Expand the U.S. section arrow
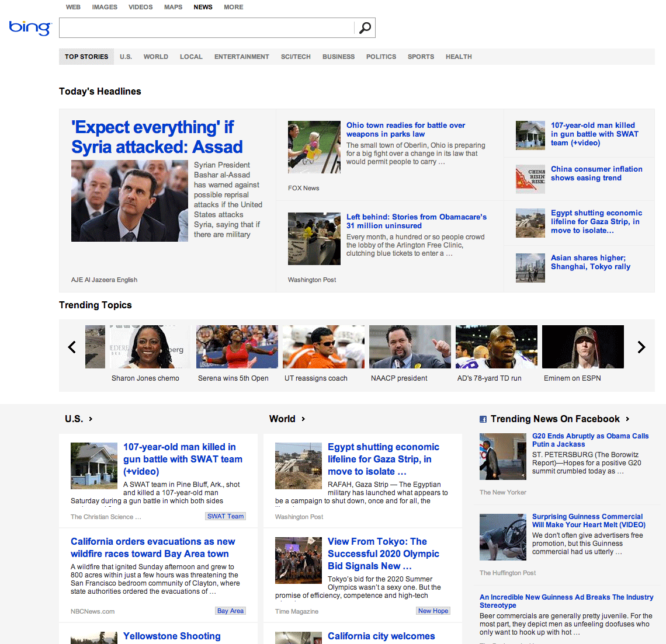Image resolution: width=666 pixels, height=644 pixels. pyautogui.click(x=91, y=419)
